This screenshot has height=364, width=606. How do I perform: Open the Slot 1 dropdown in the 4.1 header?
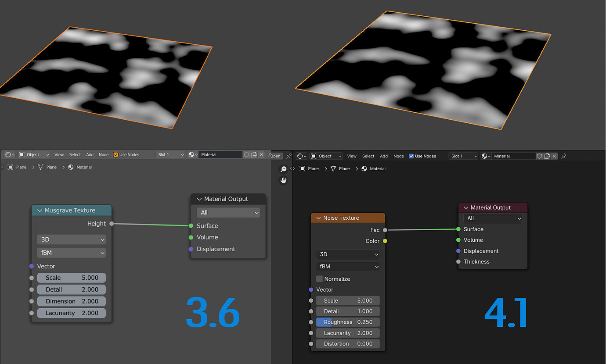click(x=463, y=156)
